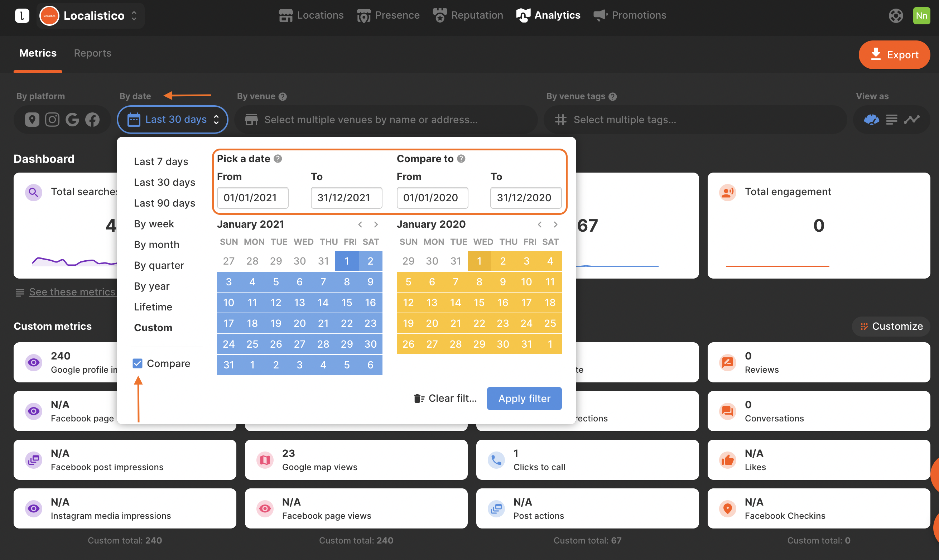939x560 pixels.
Task: Click the Facebook Checkins pin icon
Action: click(728, 509)
